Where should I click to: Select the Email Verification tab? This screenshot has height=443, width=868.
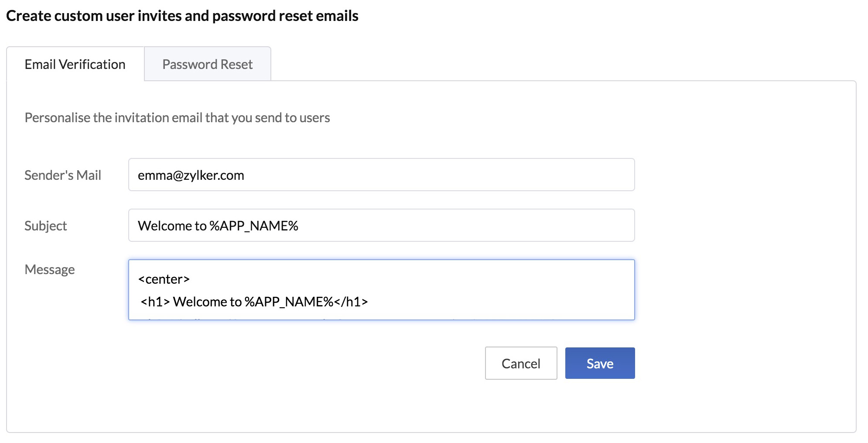(x=75, y=65)
